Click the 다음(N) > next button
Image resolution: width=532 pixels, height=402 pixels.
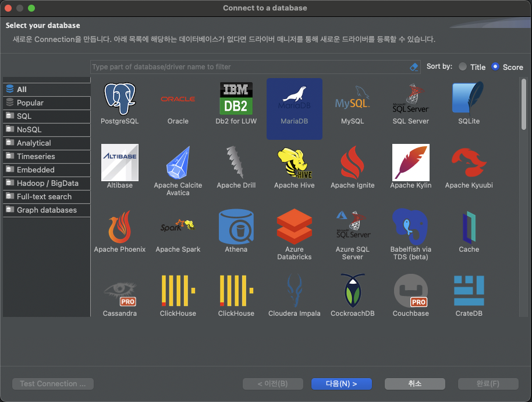coord(341,384)
